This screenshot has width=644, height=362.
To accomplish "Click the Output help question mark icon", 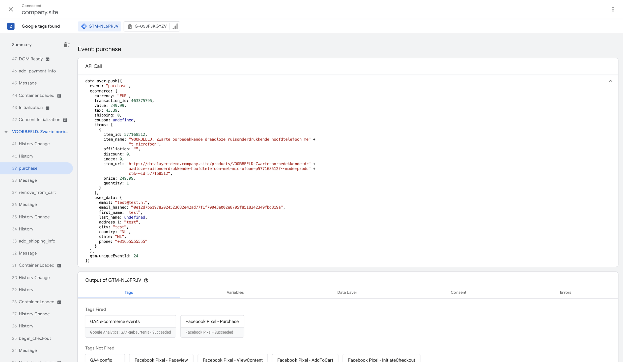I will point(146,281).
